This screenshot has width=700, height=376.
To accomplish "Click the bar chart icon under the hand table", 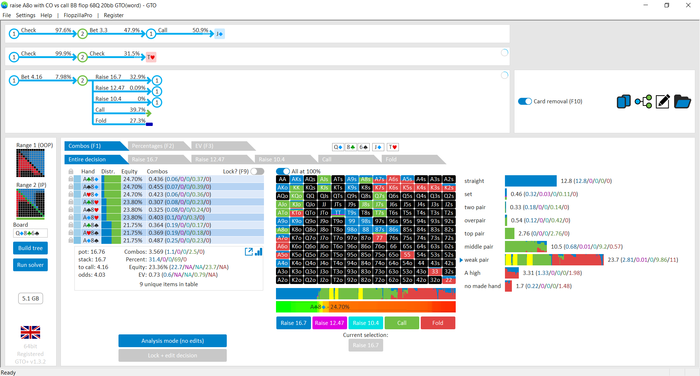I will (x=258, y=252).
